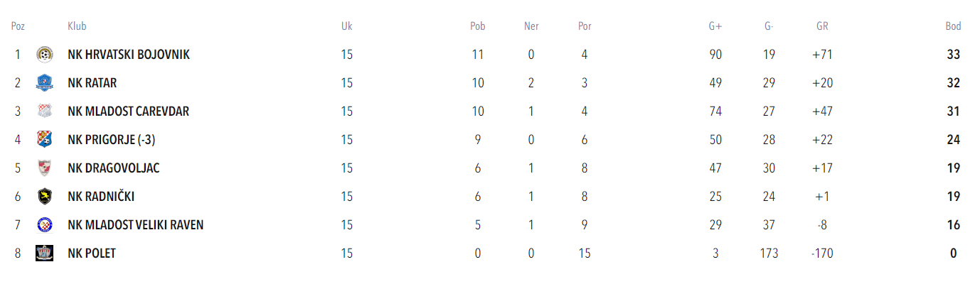The image size is (980, 284).
Task: Click the NK Ratar club crest
Action: [44, 83]
